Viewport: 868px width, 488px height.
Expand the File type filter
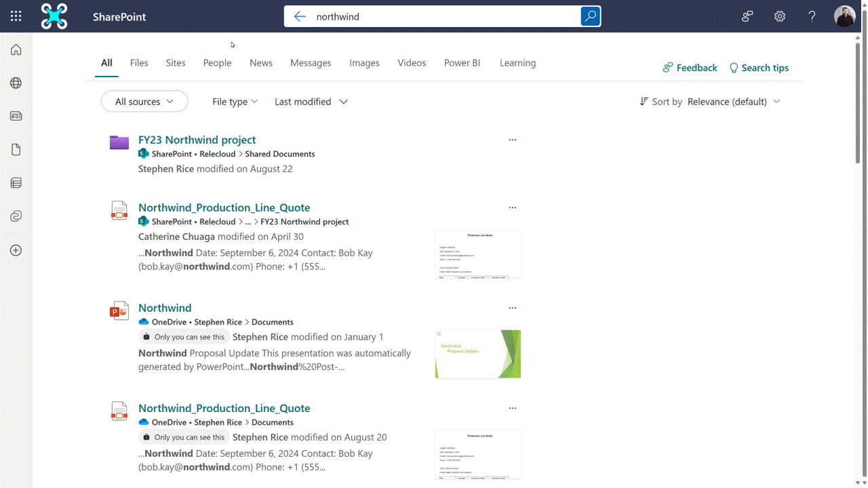click(x=235, y=102)
